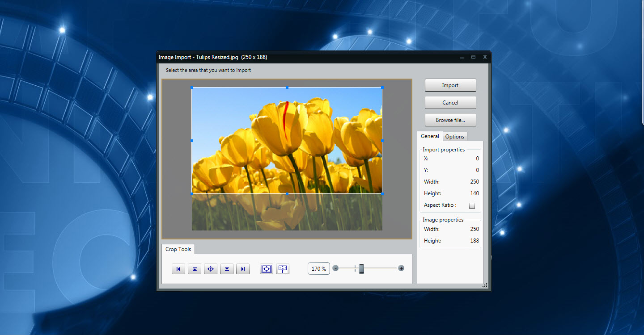Select the align crop top icon

click(x=195, y=268)
